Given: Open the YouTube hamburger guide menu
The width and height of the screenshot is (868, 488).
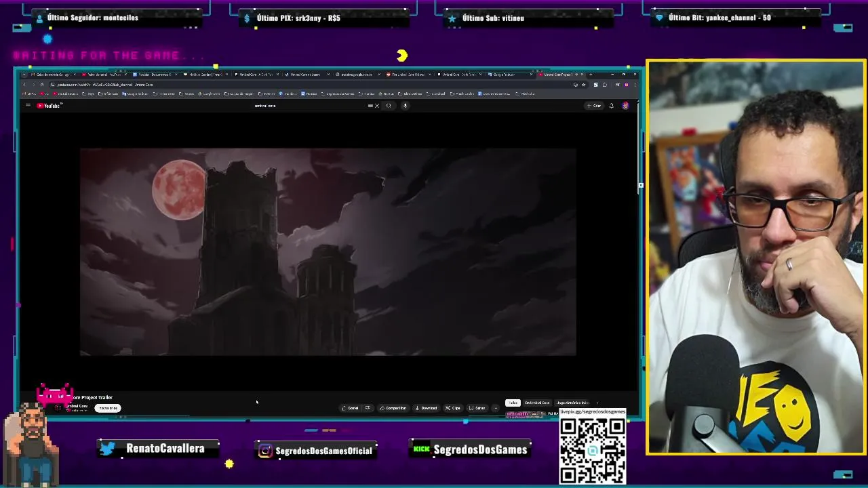Looking at the screenshot, I should point(28,106).
